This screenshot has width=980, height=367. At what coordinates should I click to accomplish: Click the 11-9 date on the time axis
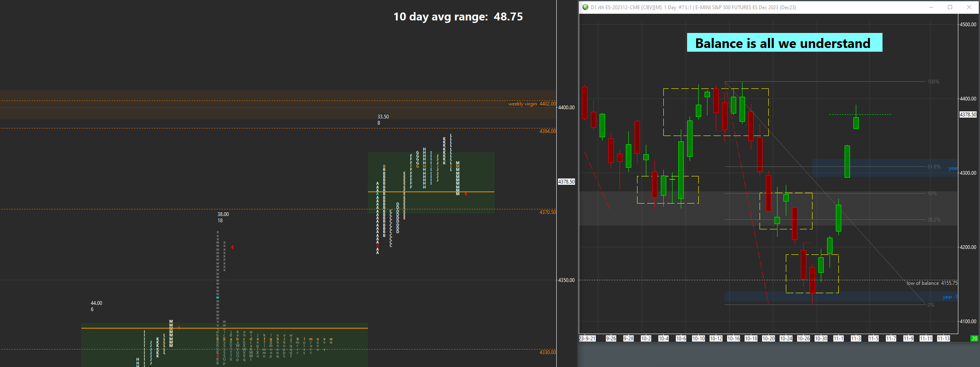[908, 339]
